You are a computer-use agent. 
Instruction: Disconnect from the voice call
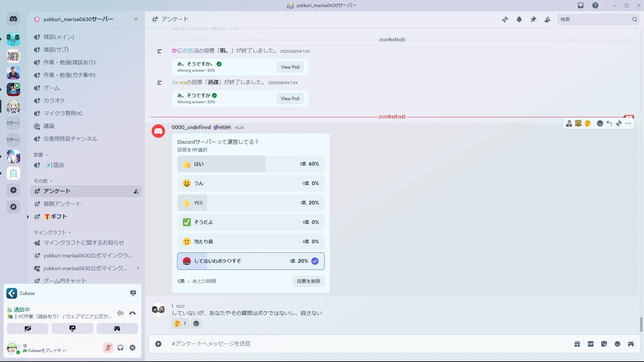coord(132,313)
